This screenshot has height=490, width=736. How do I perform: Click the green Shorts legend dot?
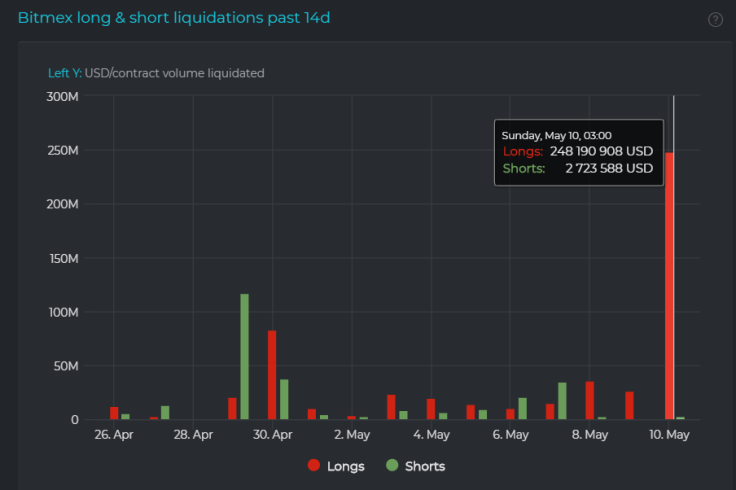pos(392,465)
